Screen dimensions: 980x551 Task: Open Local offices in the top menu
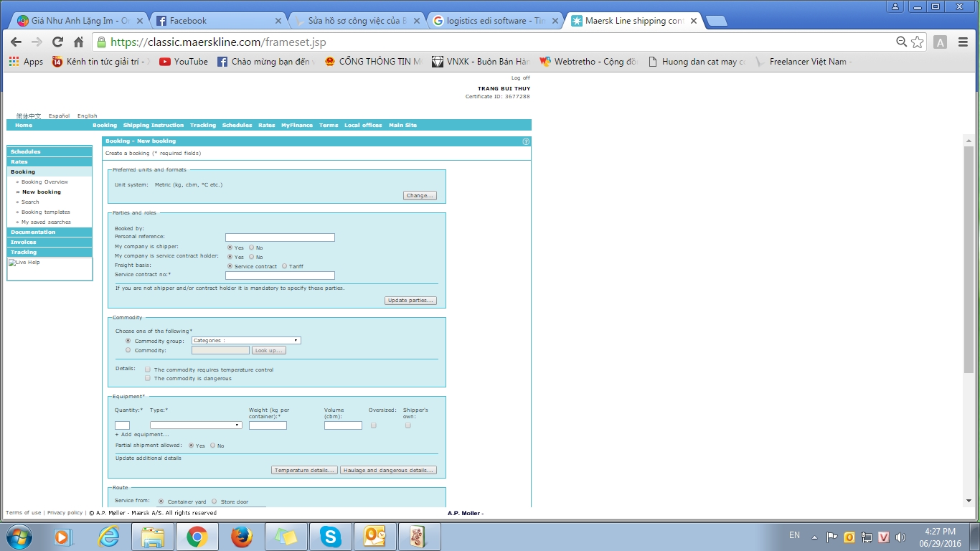click(x=363, y=126)
